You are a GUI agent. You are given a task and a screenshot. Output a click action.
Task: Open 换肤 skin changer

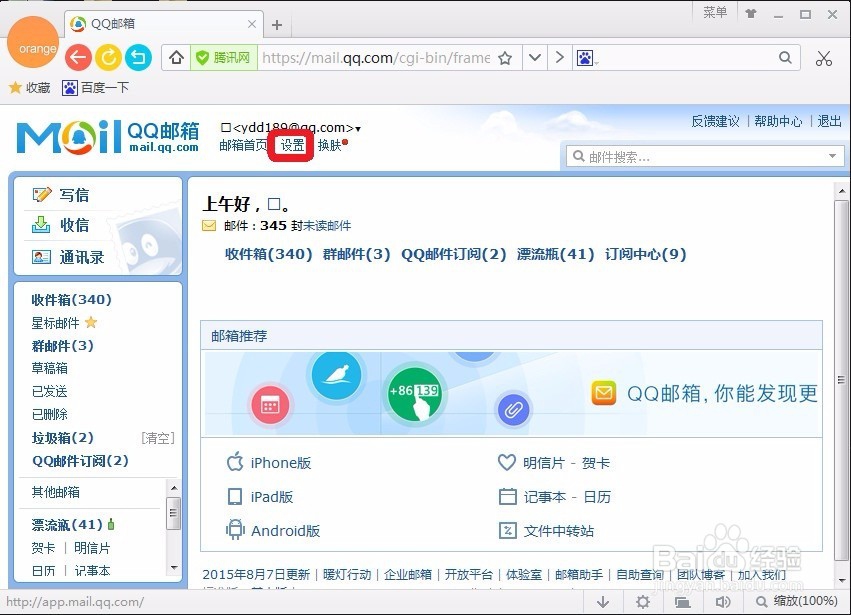pyautogui.click(x=329, y=145)
